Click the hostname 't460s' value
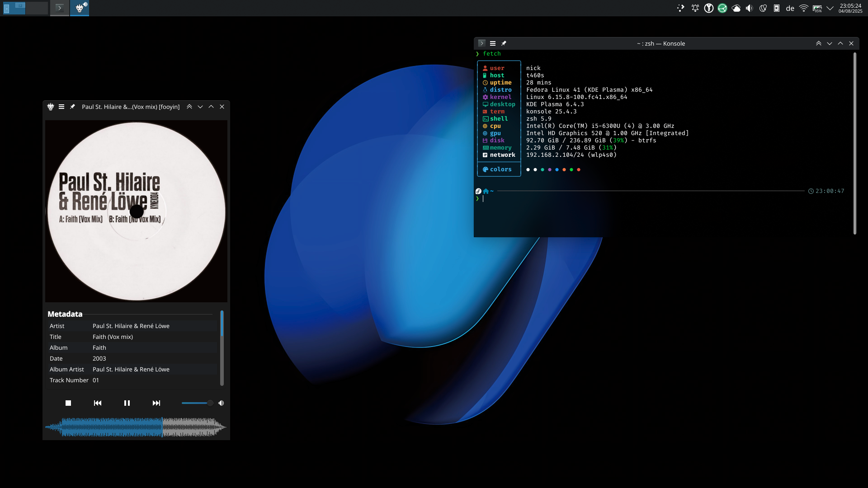Screen dimensions: 868x488 (535, 75)
